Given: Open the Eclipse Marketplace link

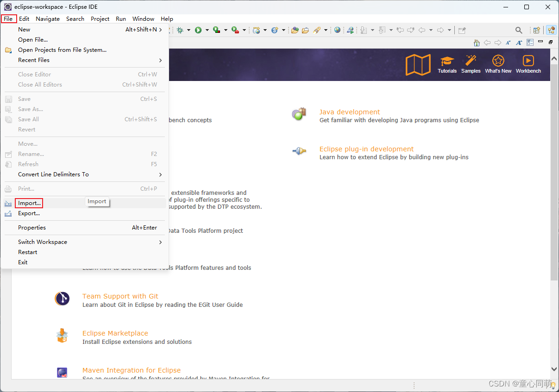Looking at the screenshot, I should (115, 333).
